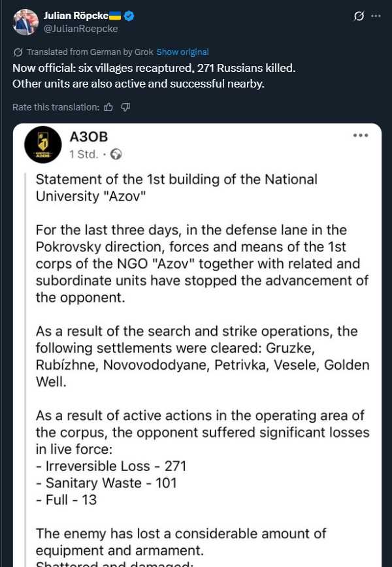Click the Azov logo in embedded post

[x=42, y=144]
